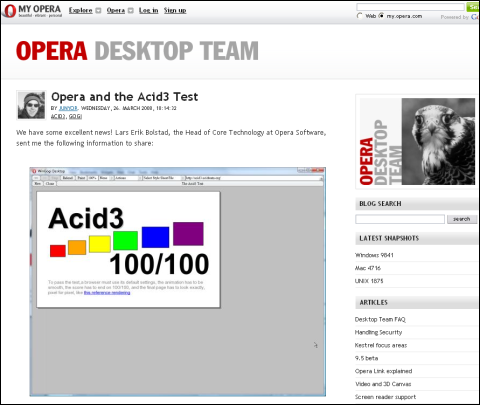Click the green Acid3 box
The width and height of the screenshot is (480, 405).
click(x=125, y=240)
